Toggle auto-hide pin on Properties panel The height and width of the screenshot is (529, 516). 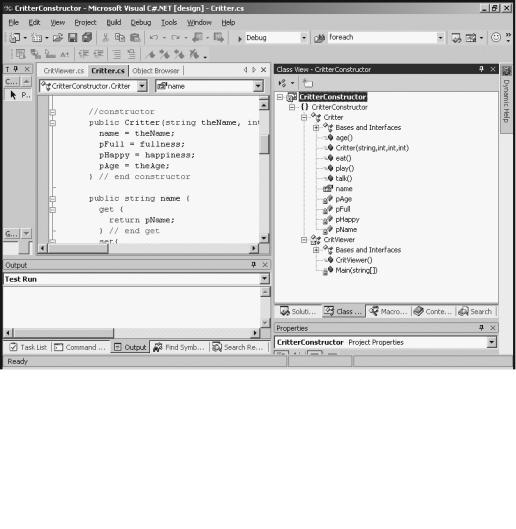click(482, 328)
